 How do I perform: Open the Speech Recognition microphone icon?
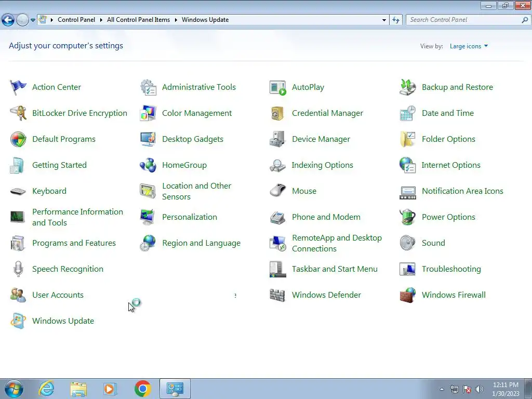pos(18,269)
